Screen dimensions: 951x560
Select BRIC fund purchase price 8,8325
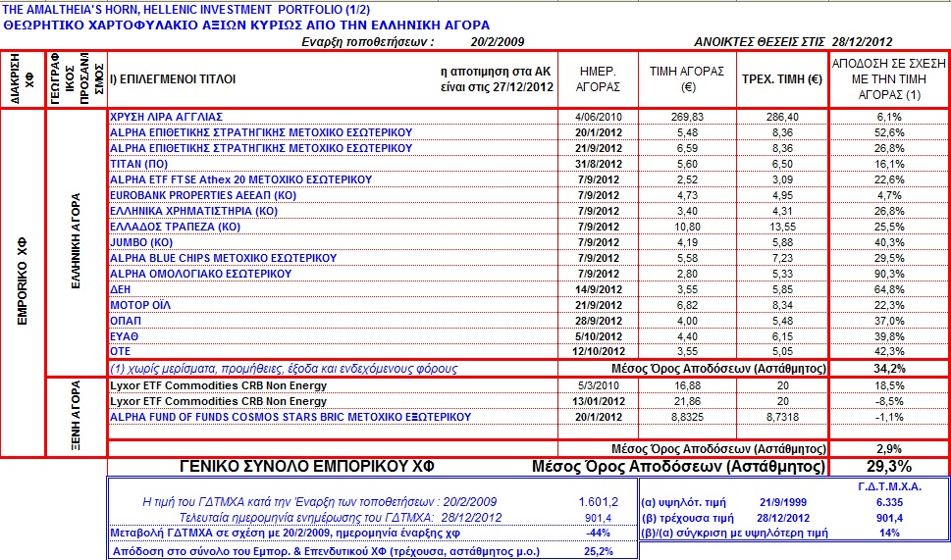[x=687, y=417]
